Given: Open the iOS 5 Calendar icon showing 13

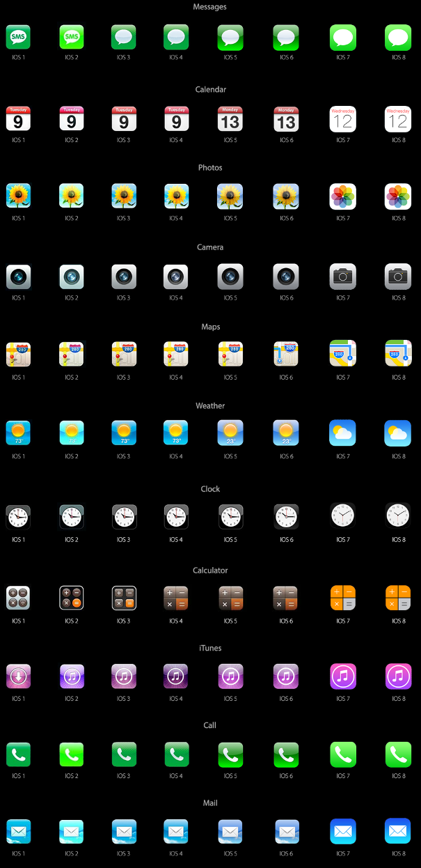Looking at the screenshot, I should 230,119.
